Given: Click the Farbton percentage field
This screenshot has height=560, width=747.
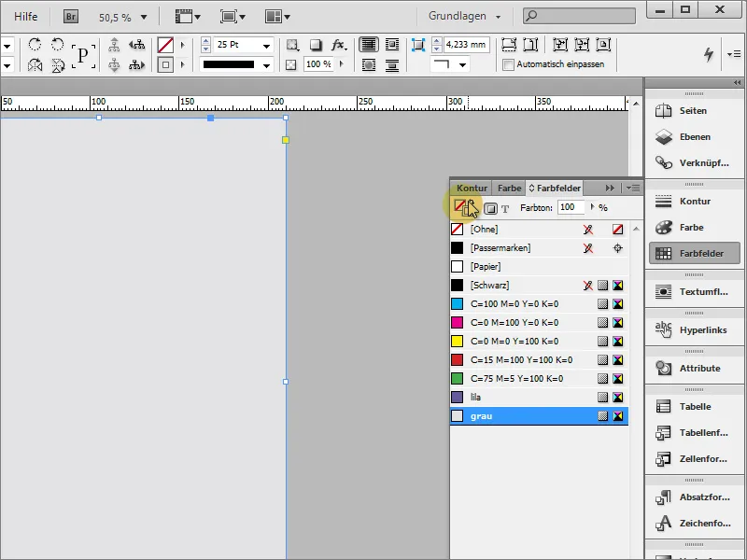Looking at the screenshot, I should click(x=571, y=207).
